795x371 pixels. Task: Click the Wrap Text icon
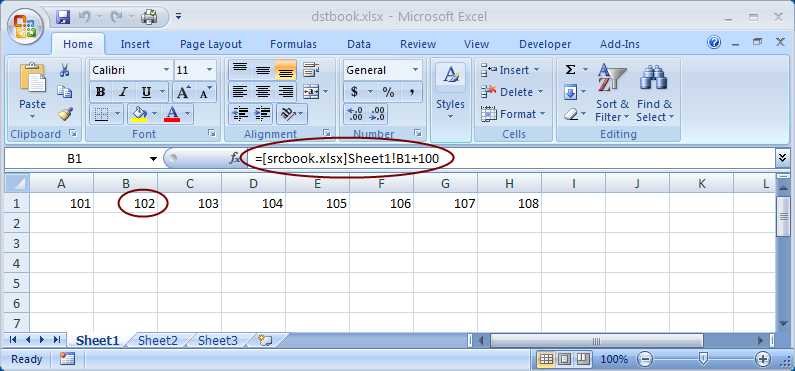click(311, 70)
